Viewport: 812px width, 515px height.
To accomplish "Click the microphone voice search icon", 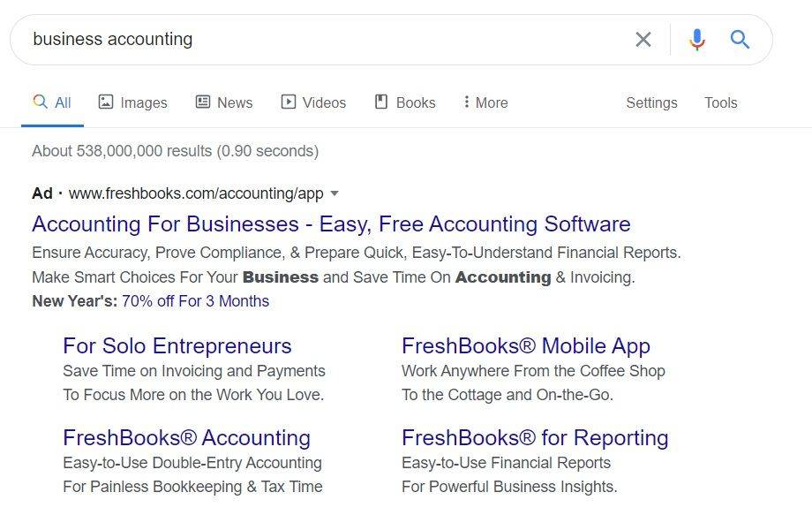I will click(696, 39).
